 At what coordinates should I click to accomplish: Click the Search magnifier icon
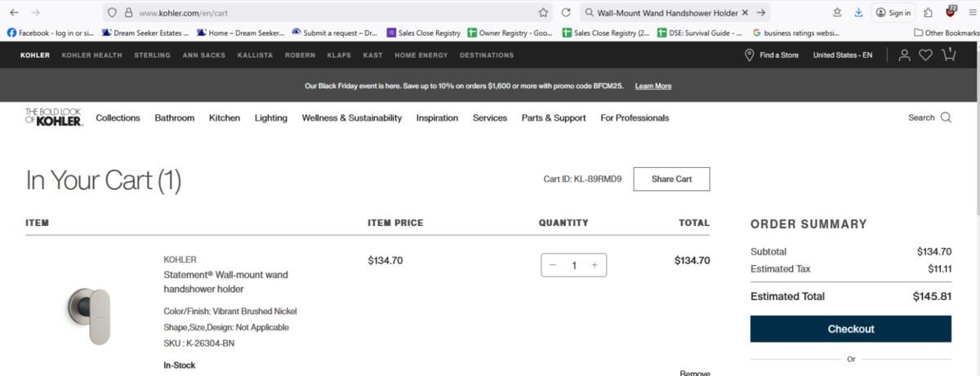[946, 117]
